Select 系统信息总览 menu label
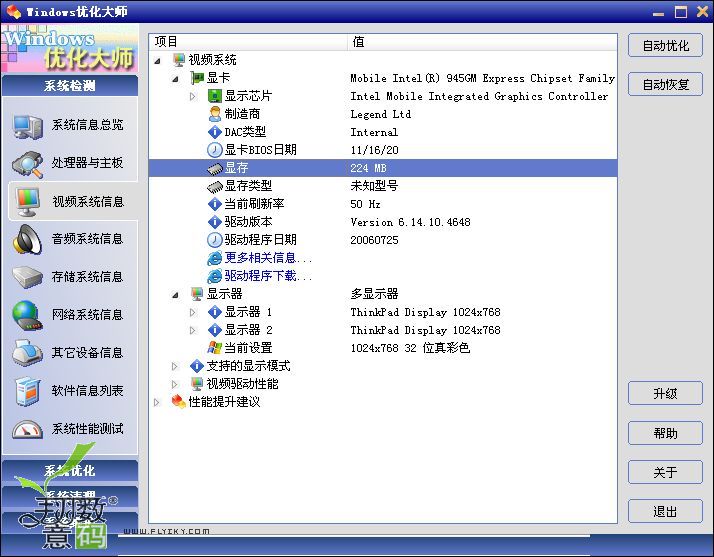Screen dimensions: 714x557 point(87,125)
